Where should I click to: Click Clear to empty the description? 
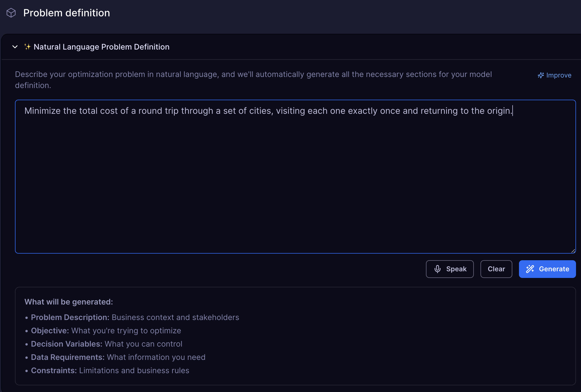(x=496, y=269)
